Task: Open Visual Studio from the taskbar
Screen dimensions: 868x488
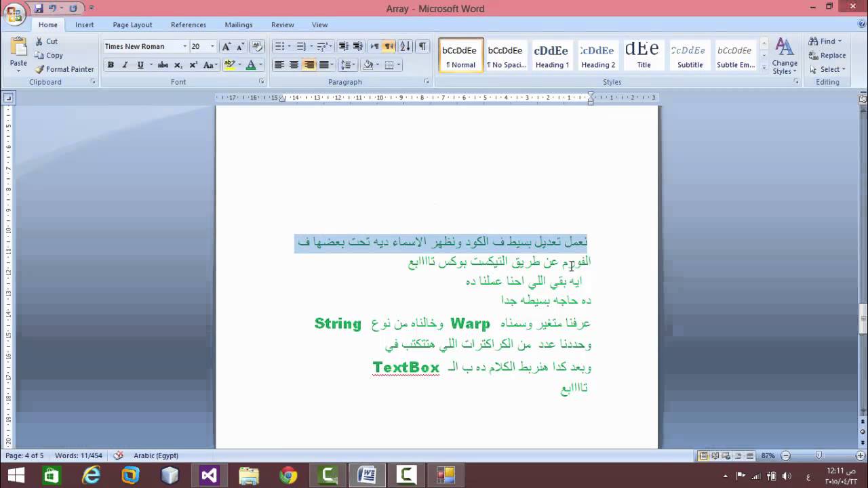Action: click(x=210, y=475)
